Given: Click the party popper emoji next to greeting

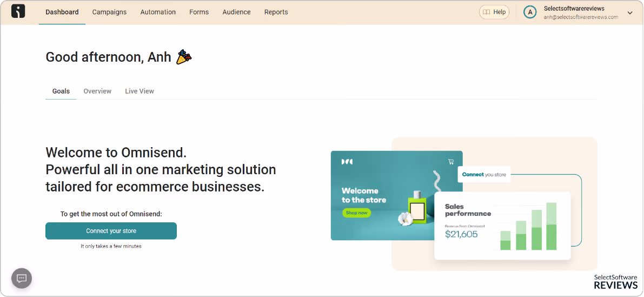Looking at the screenshot, I should [x=184, y=57].
